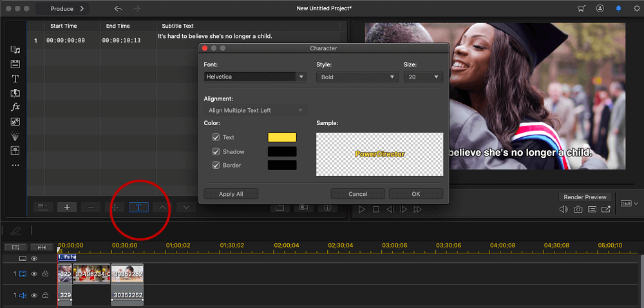The height and width of the screenshot is (308, 644).
Task: Click the export subtitles icon button
Action: pos(303,207)
